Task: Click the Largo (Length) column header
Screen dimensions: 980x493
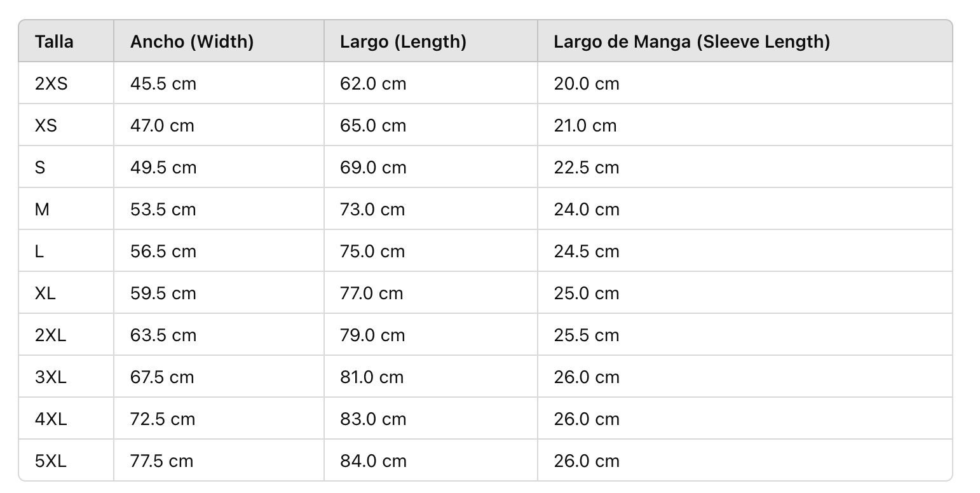Action: pyautogui.click(x=403, y=42)
